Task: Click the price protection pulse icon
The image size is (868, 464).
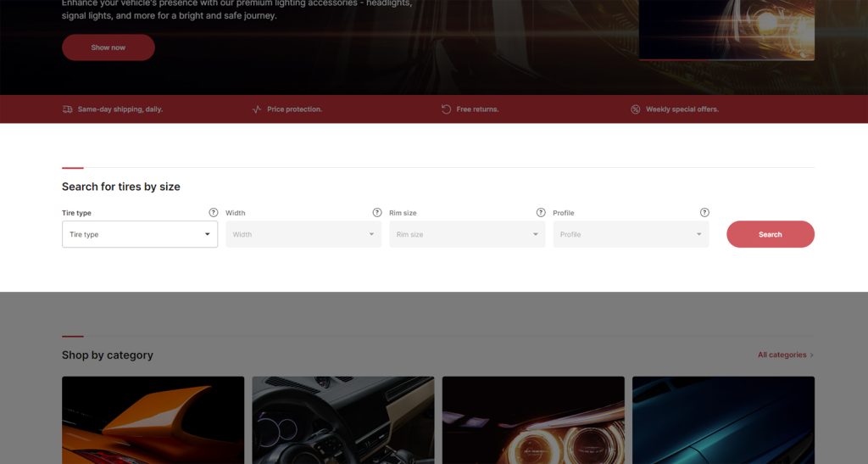Action: [257, 109]
